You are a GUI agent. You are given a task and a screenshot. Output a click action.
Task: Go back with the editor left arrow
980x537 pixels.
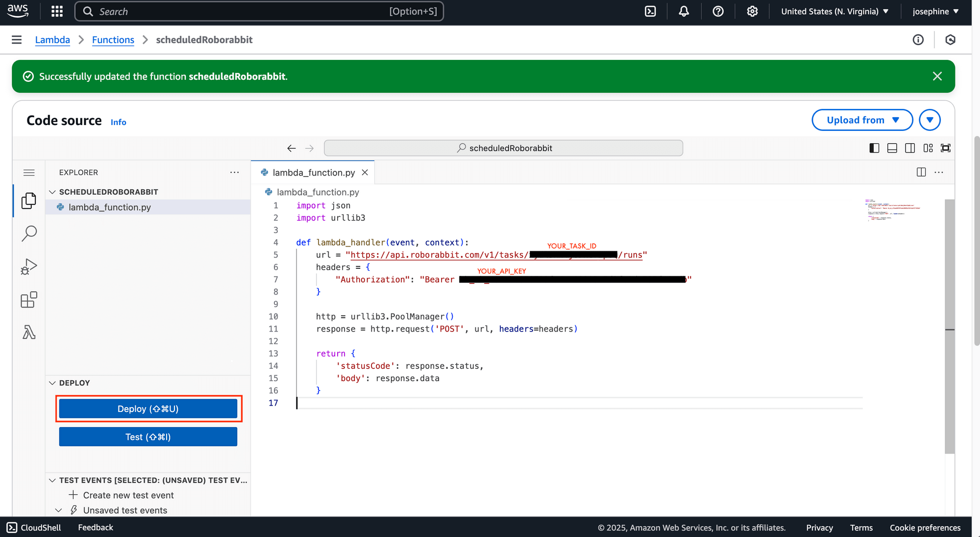click(x=292, y=148)
